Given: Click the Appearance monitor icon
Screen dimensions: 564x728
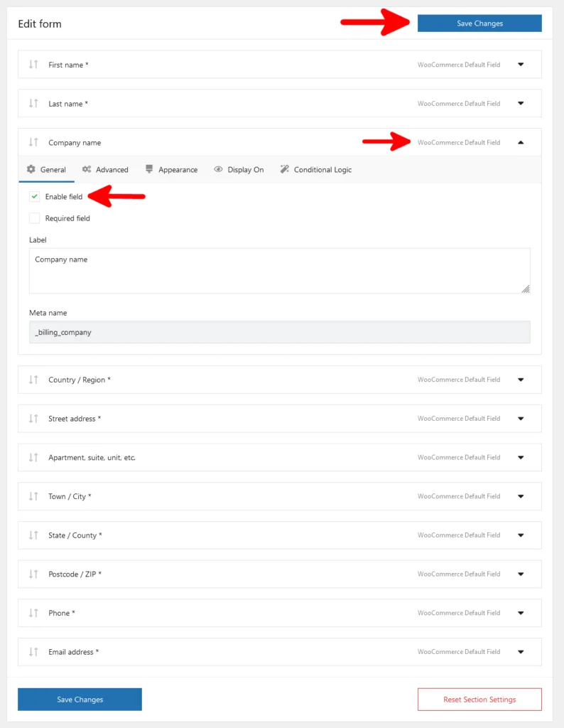Looking at the screenshot, I should (x=149, y=169).
